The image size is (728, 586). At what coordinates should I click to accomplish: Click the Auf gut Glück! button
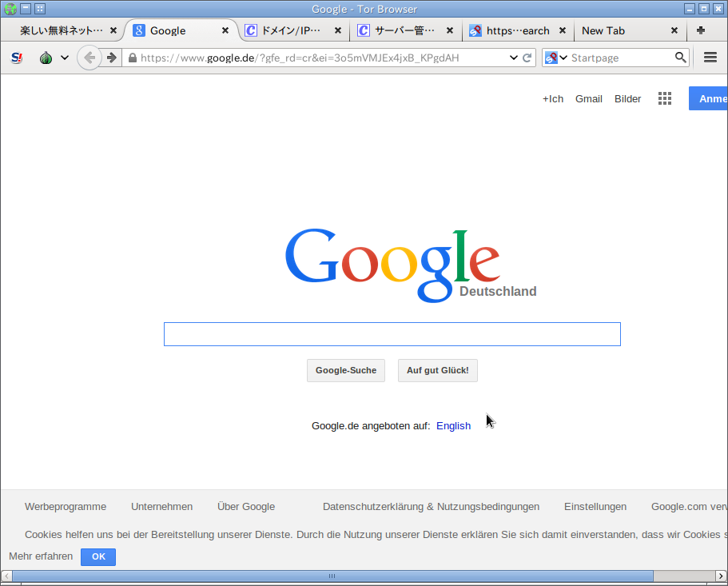[x=438, y=370]
